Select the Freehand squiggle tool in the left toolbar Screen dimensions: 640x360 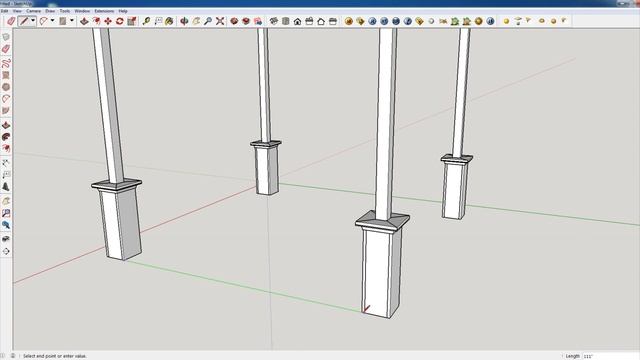(6, 63)
